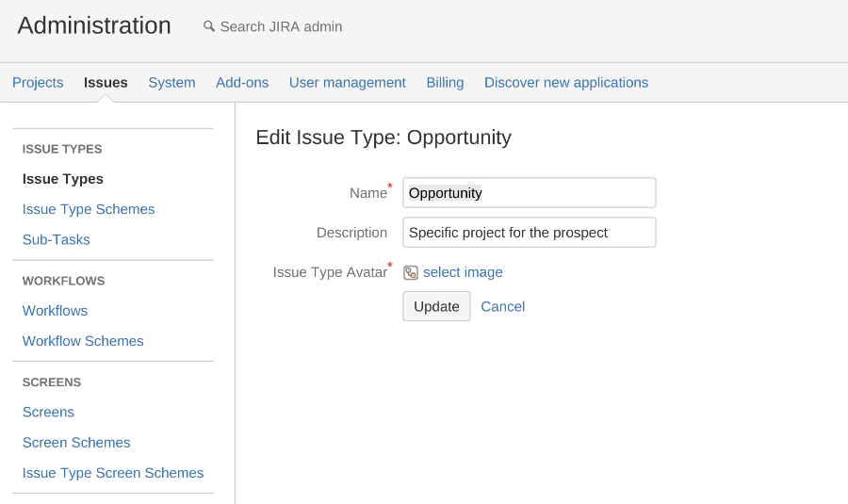Open the Add-ons tab
The width and height of the screenshot is (848, 504).
[242, 82]
